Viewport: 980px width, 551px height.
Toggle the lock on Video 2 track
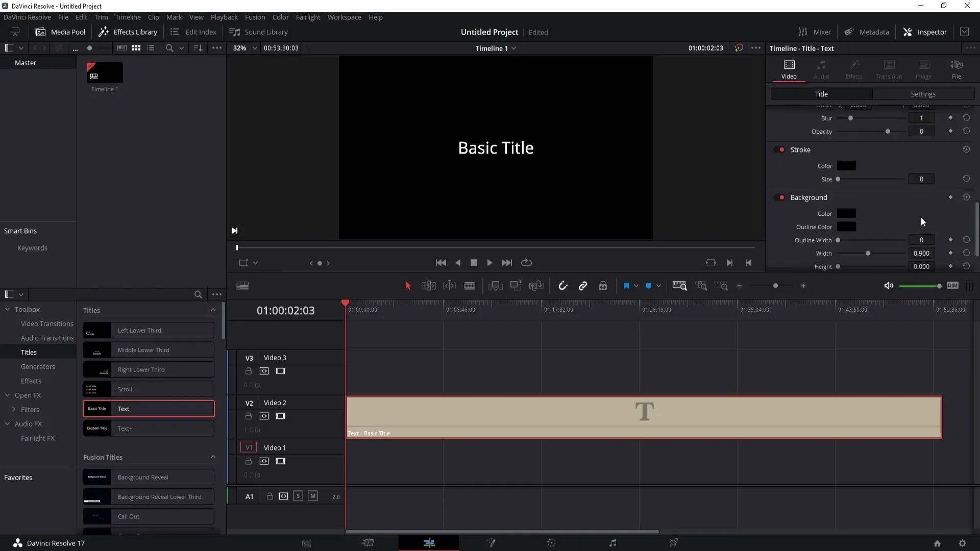coord(249,416)
